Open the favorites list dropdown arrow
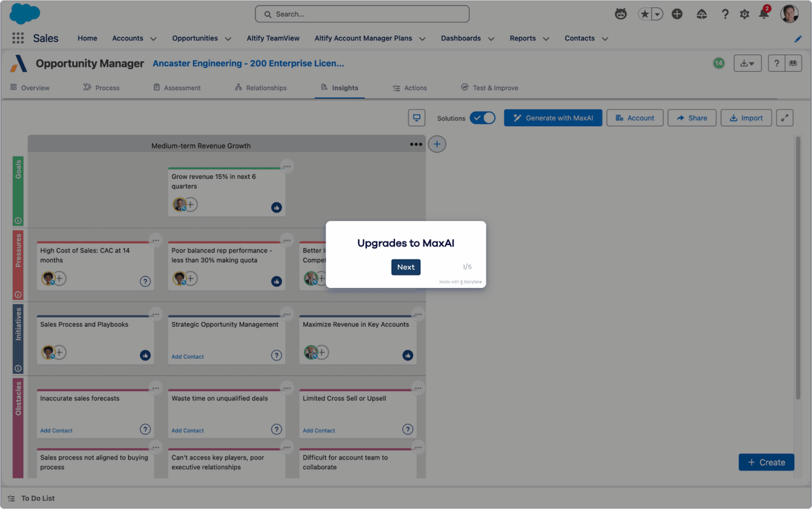 tap(657, 14)
